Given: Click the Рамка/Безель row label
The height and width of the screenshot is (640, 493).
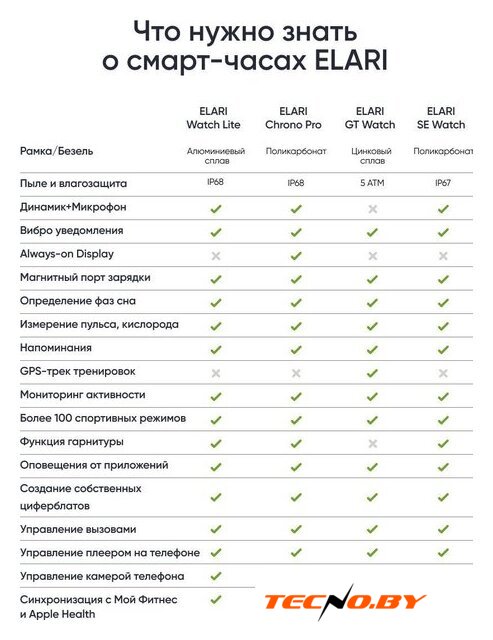Looking at the screenshot, I should pyautogui.click(x=56, y=151).
